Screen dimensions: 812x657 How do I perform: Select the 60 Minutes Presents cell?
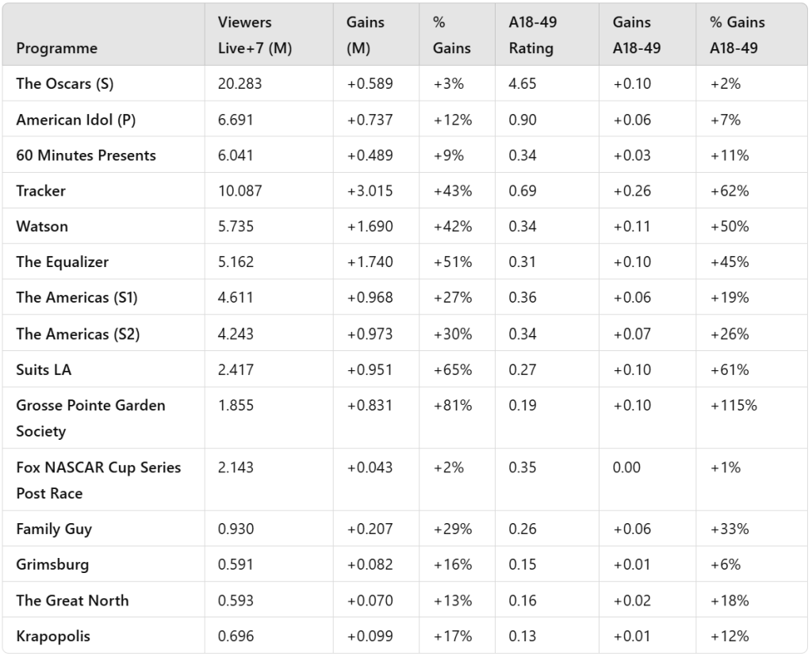[x=86, y=155]
